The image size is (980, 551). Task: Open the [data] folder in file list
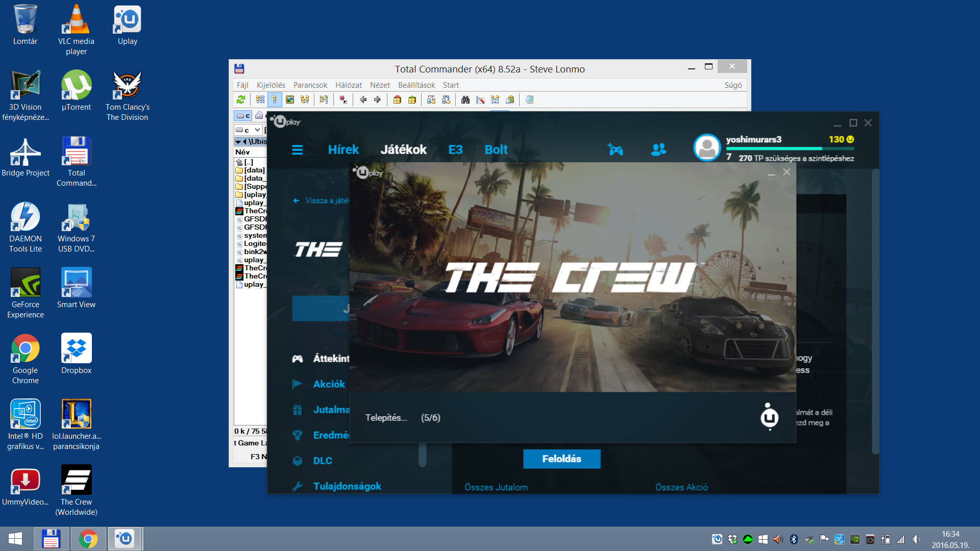pyautogui.click(x=254, y=170)
